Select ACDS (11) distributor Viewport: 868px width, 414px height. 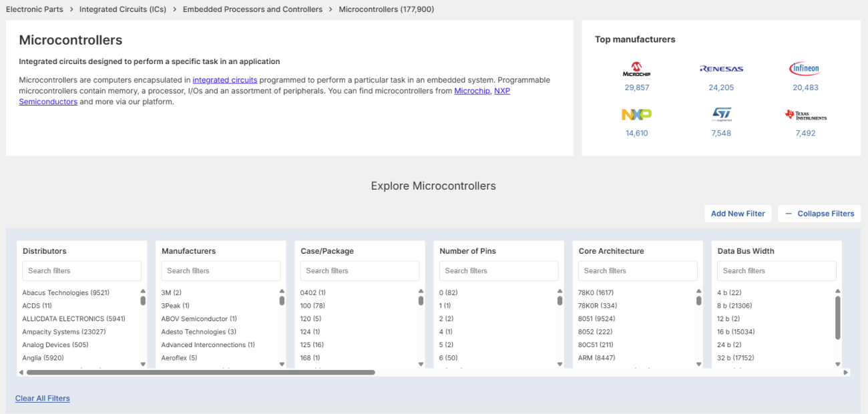coord(37,306)
